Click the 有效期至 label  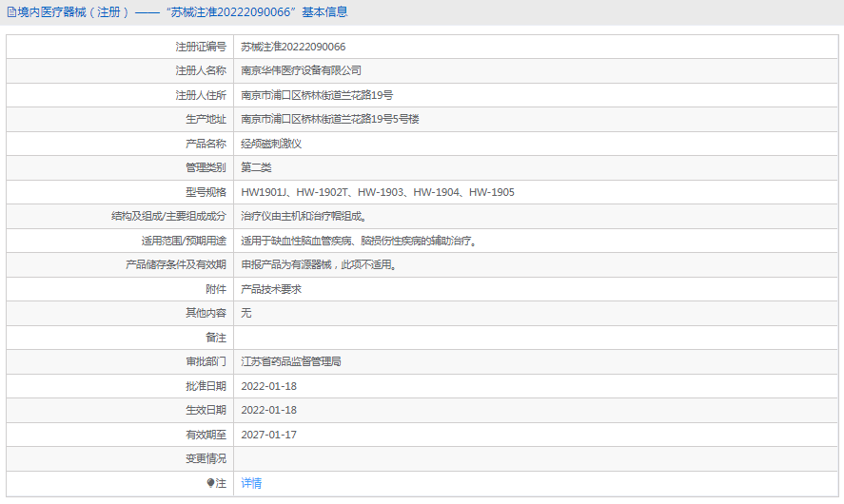(206, 435)
